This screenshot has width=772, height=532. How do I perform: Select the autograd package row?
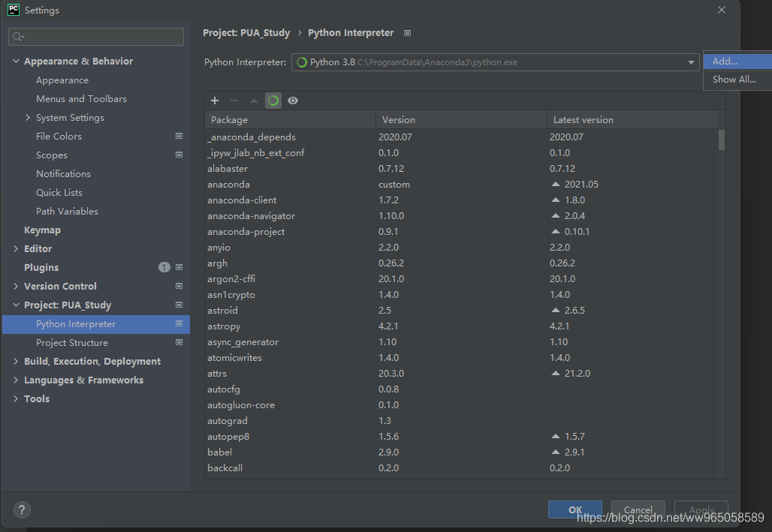[x=461, y=420]
